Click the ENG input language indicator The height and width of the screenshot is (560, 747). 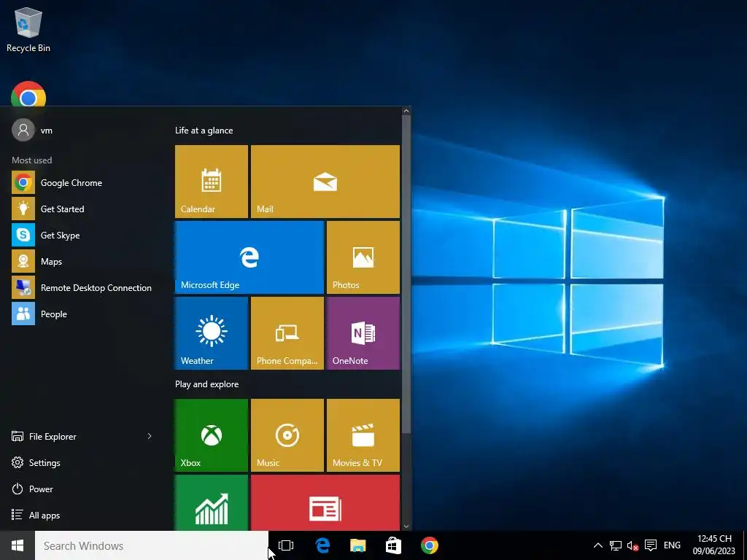tap(672, 545)
